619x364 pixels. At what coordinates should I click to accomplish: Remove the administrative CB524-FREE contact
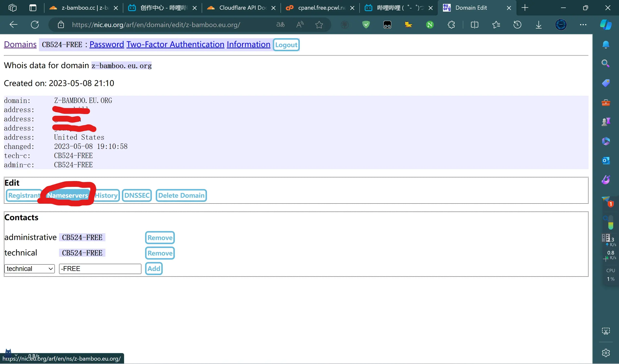[160, 237]
